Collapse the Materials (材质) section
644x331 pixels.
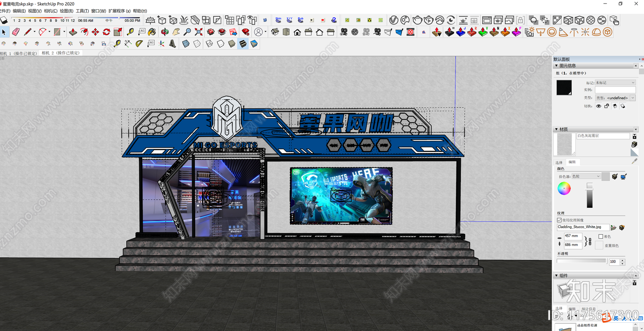click(x=556, y=129)
